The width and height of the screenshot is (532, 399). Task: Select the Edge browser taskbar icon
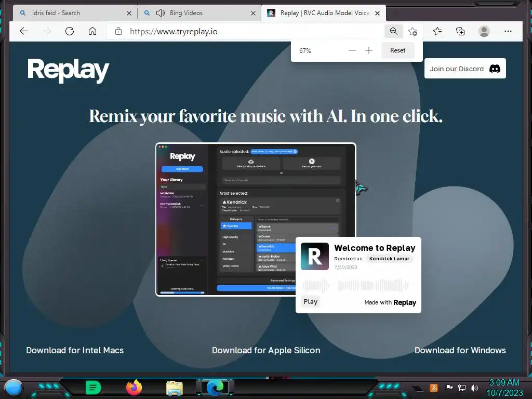[215, 388]
